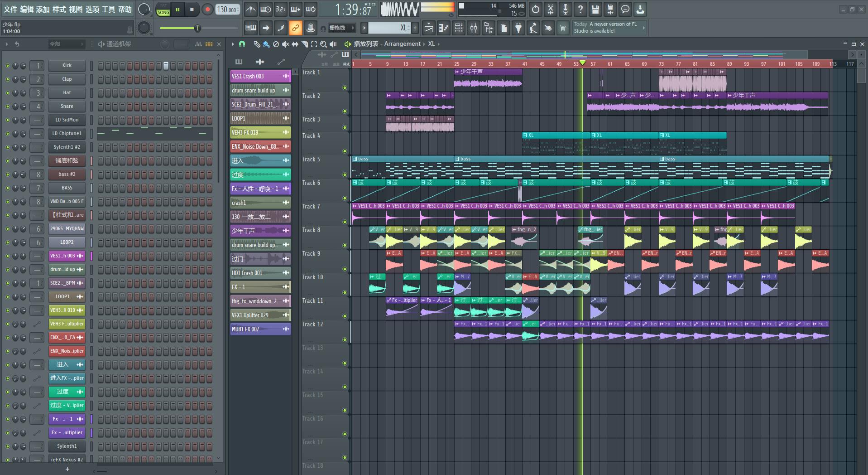Click the stop playback button
This screenshot has height=475, width=868.
pos(192,10)
